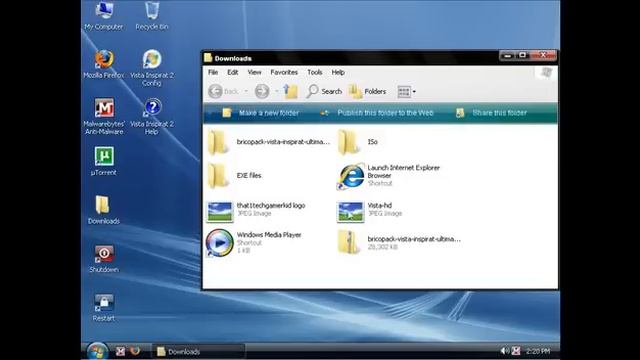Click the Downloads taskbar button
640x360 pixels.
tap(198, 351)
